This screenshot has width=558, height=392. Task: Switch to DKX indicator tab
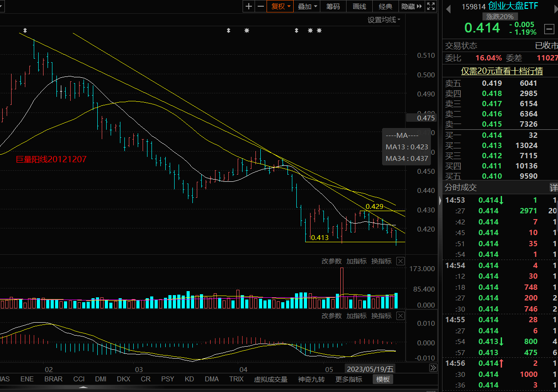124,379
